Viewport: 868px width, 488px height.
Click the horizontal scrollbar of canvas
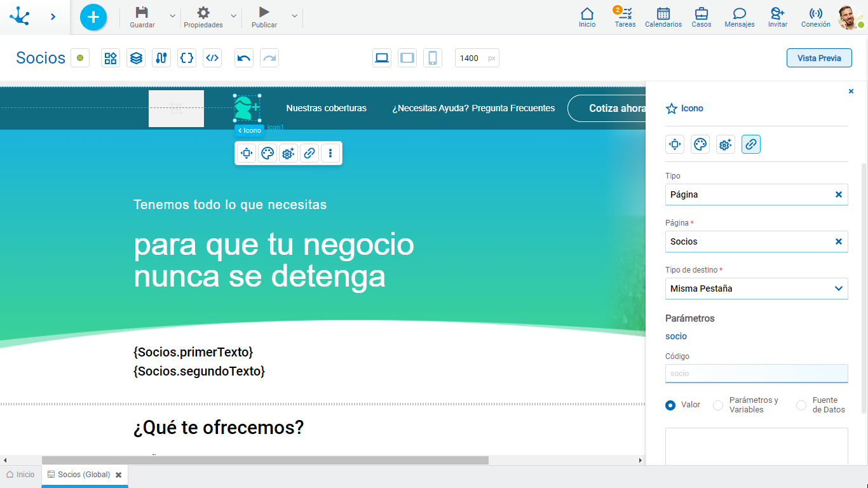[x=265, y=460]
